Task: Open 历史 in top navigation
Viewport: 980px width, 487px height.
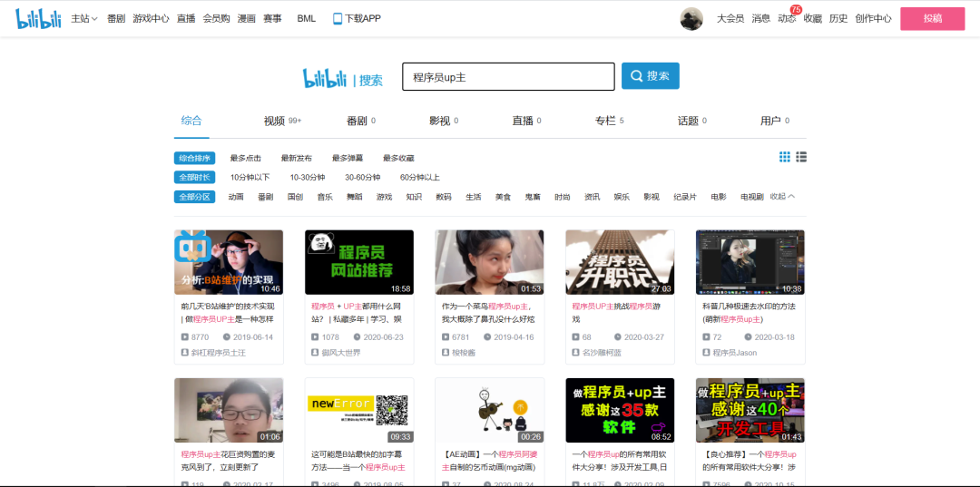Action: point(838,19)
